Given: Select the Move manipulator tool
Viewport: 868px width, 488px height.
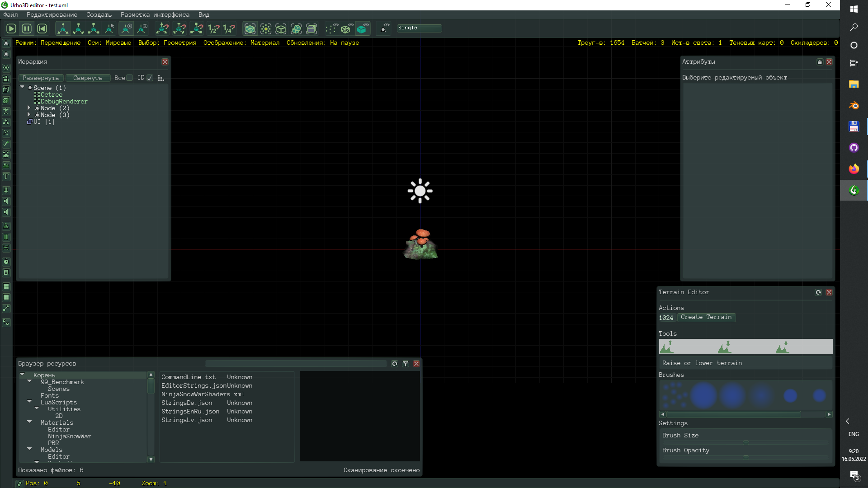Looking at the screenshot, I should (x=63, y=28).
